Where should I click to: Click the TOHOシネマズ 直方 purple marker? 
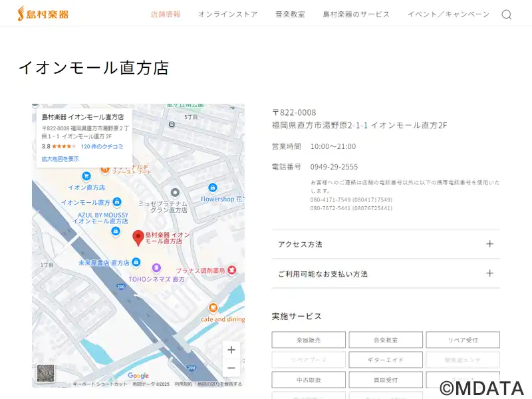(x=156, y=268)
